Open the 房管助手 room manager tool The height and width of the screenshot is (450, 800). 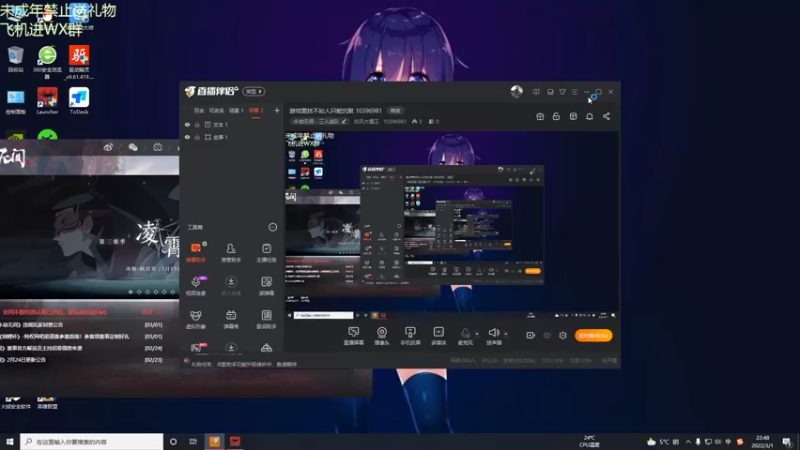point(231,252)
